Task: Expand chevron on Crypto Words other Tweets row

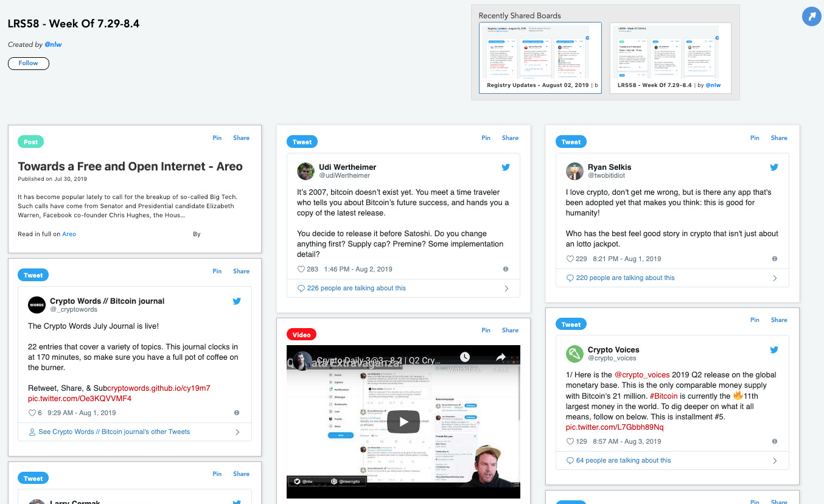Action: pos(237,432)
